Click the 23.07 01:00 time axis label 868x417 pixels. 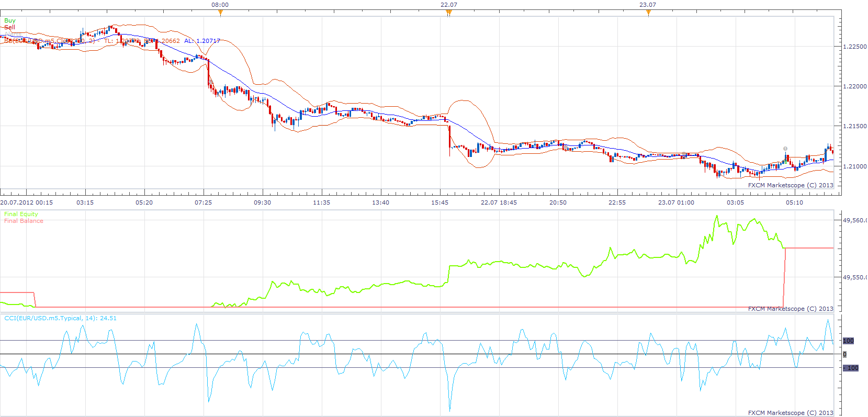[676, 202]
